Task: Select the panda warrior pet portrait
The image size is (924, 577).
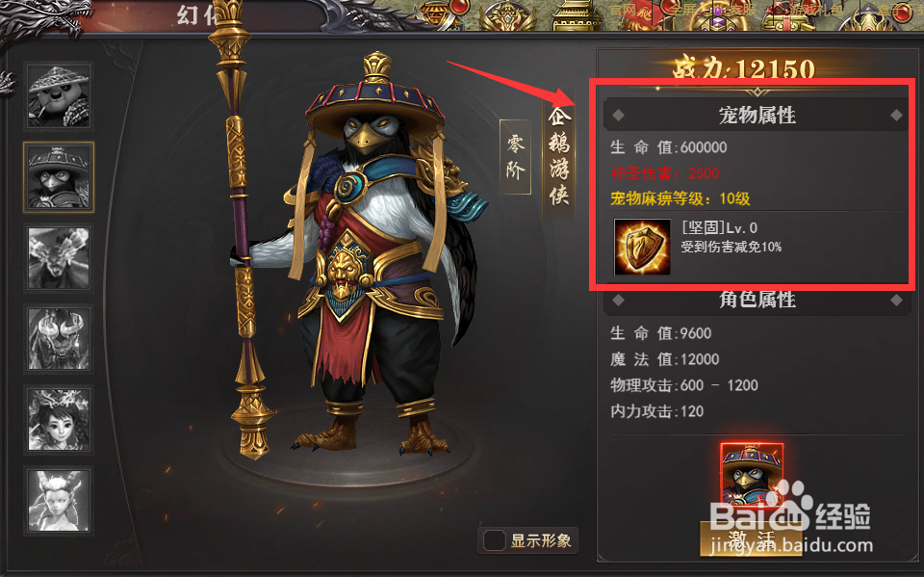Action: point(59,95)
